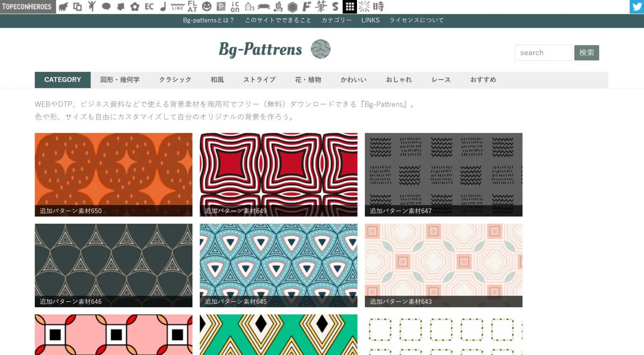Click the round pattern logo beside Bg-Pattrens
This screenshot has width=644, height=355.
[x=321, y=49]
